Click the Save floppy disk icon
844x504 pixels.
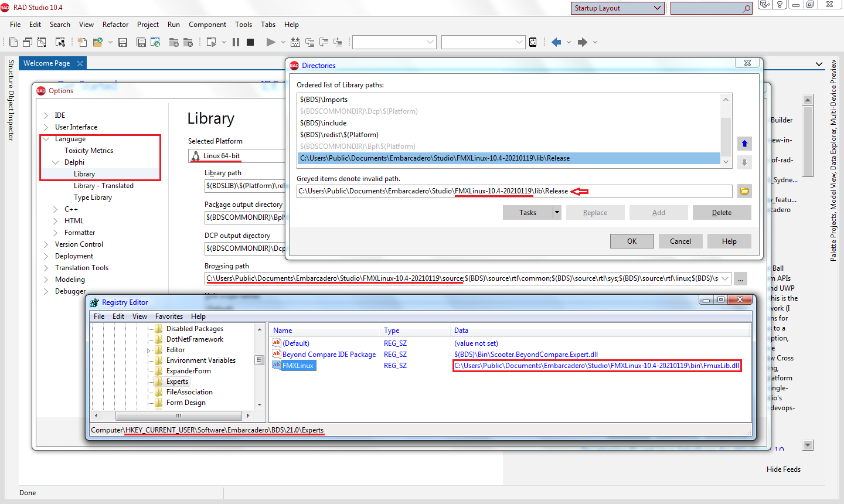coord(122,42)
